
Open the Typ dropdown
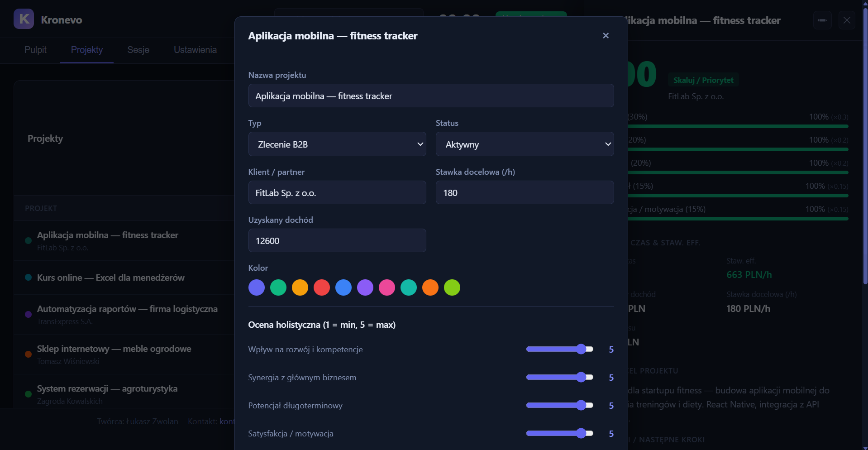(x=337, y=144)
